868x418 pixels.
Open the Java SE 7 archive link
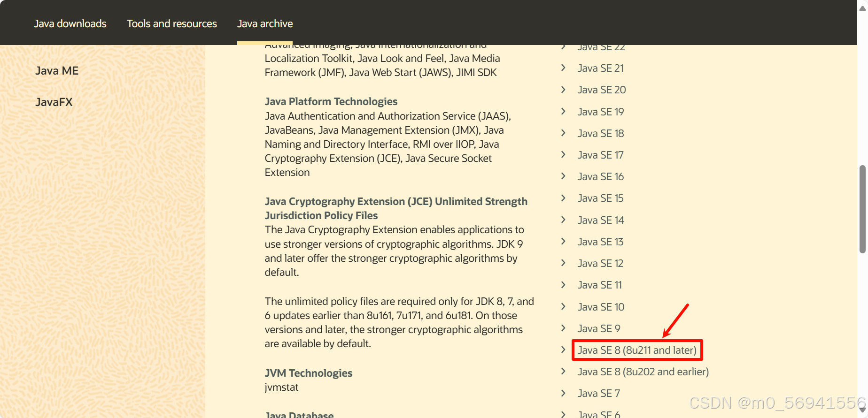click(599, 394)
